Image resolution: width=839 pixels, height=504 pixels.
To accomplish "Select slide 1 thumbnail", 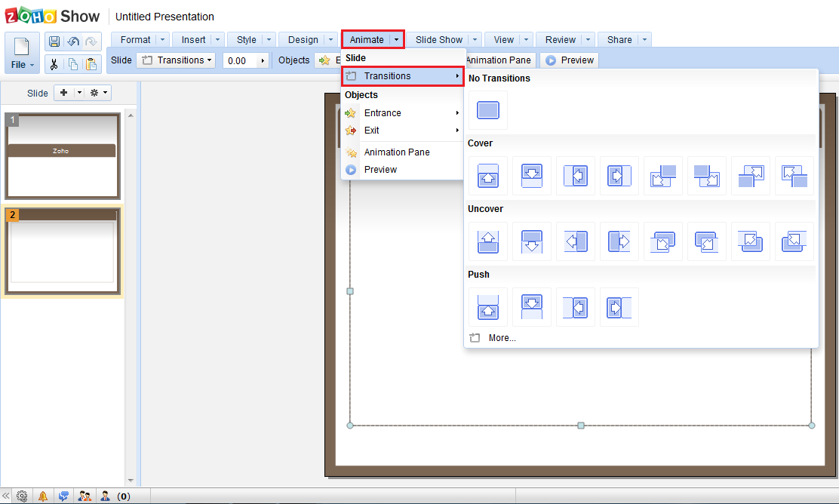I will pos(63,155).
